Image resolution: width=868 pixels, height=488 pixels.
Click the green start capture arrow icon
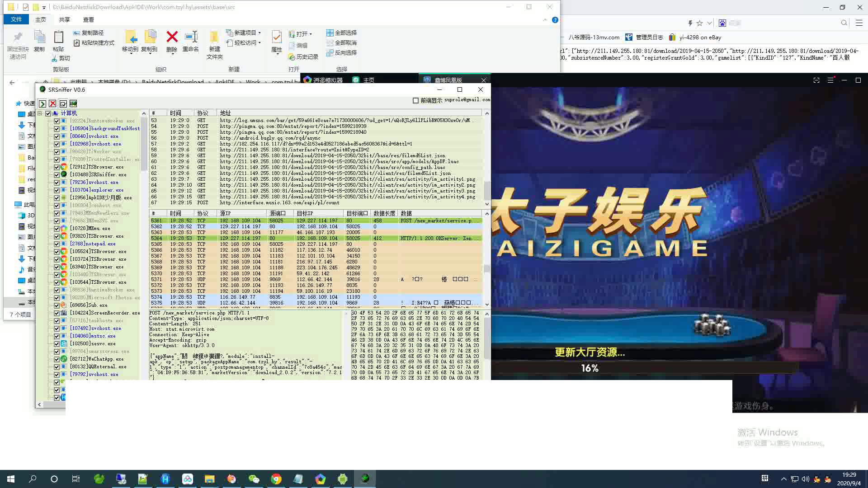pos(42,103)
